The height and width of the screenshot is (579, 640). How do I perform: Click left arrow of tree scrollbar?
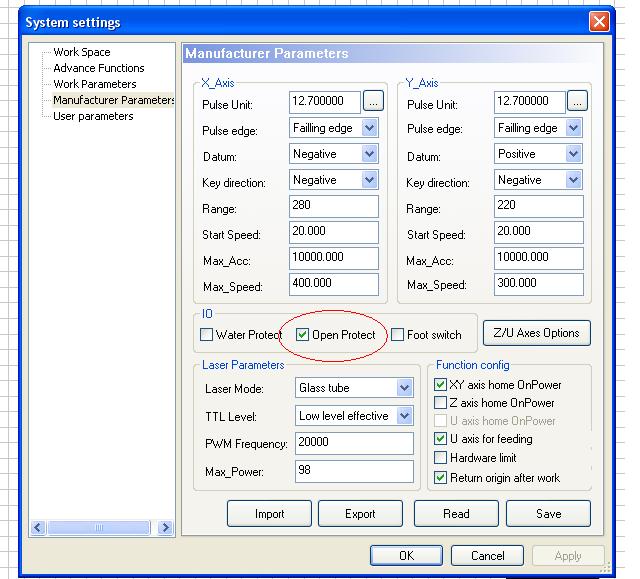tap(38, 528)
